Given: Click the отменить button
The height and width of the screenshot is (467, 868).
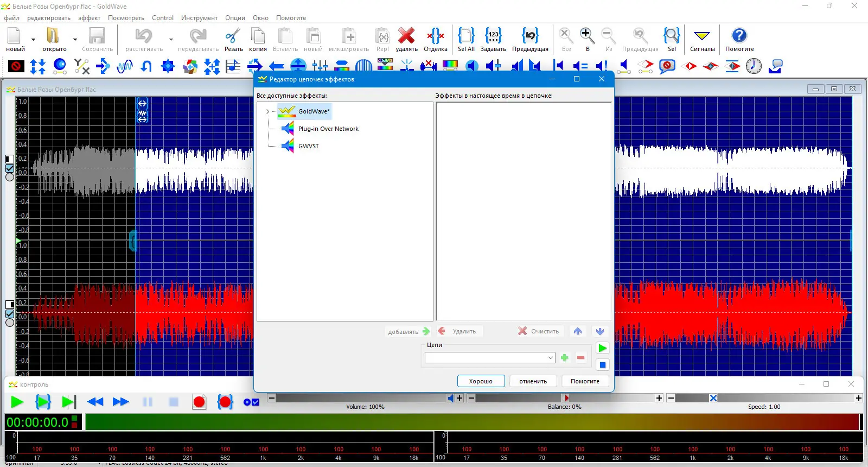Looking at the screenshot, I should pos(533,381).
